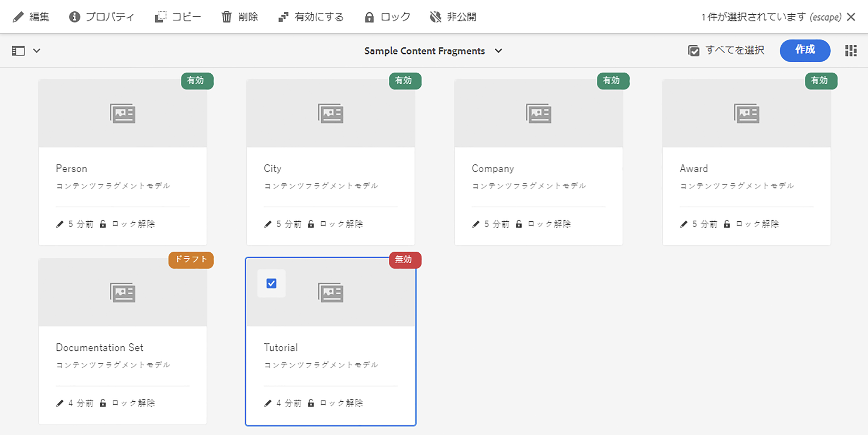Click the Company card thumbnail
The image size is (868, 435).
click(538, 114)
